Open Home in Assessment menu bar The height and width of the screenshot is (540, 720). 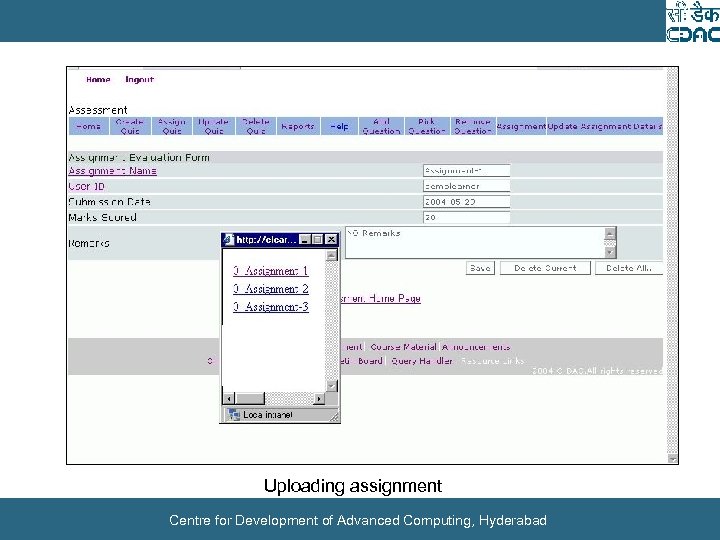(89, 126)
